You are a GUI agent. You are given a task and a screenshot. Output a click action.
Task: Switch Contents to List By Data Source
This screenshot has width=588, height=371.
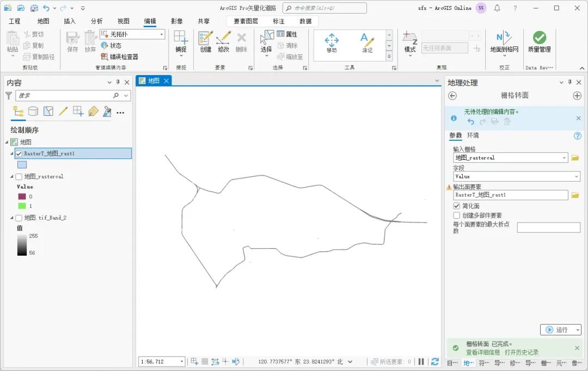pyautogui.click(x=33, y=112)
